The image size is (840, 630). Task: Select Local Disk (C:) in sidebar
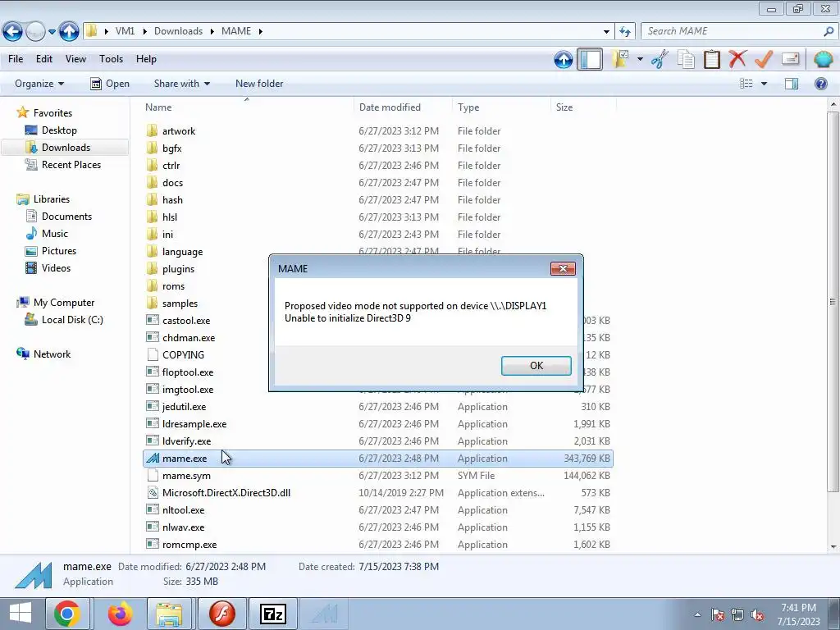[x=72, y=320]
